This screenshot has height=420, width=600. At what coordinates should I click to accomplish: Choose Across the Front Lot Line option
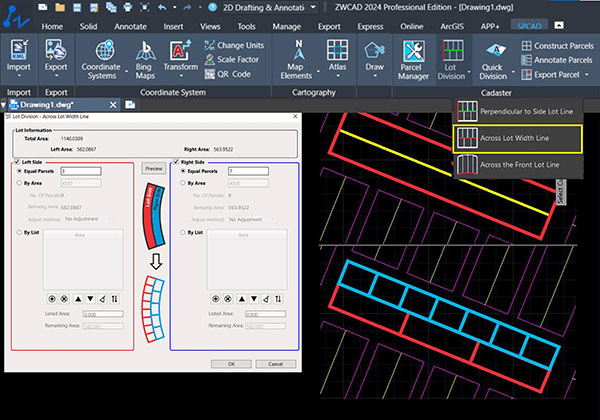pyautogui.click(x=518, y=165)
